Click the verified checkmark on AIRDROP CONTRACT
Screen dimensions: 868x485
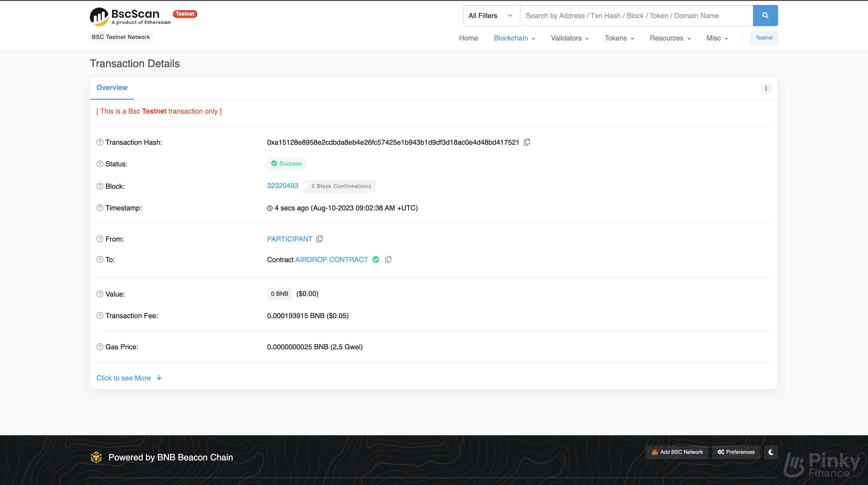pyautogui.click(x=375, y=260)
